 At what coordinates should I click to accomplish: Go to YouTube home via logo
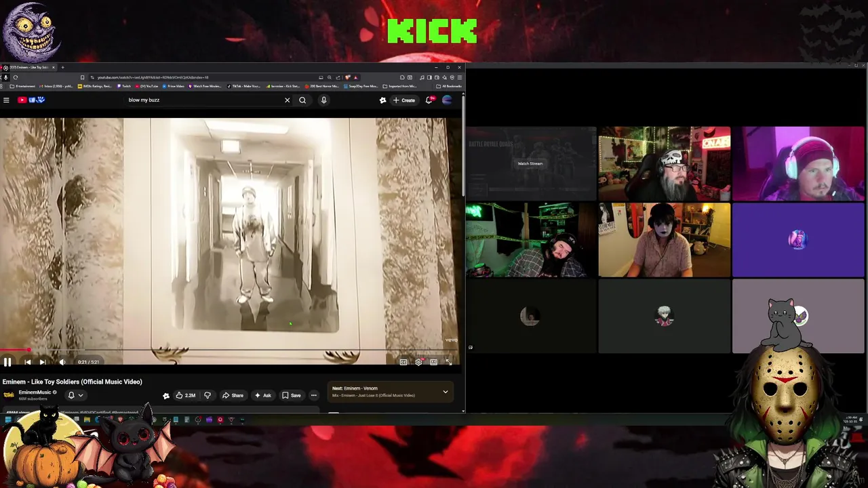tap(31, 100)
